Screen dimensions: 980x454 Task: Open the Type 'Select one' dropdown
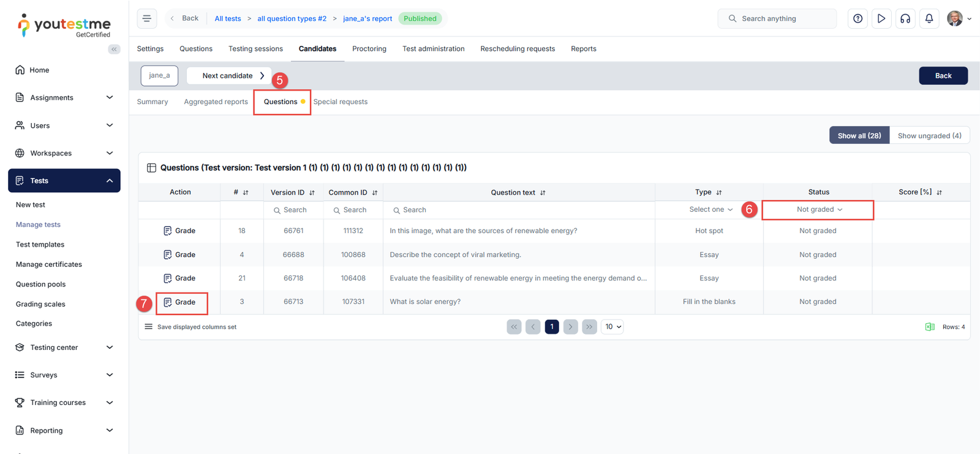coord(710,210)
